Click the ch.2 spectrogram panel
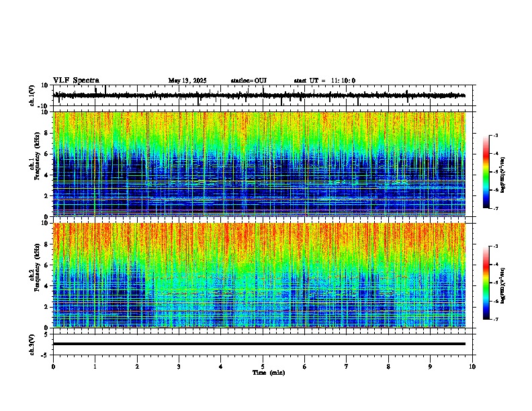This screenshot has width=532, height=411. [259, 275]
